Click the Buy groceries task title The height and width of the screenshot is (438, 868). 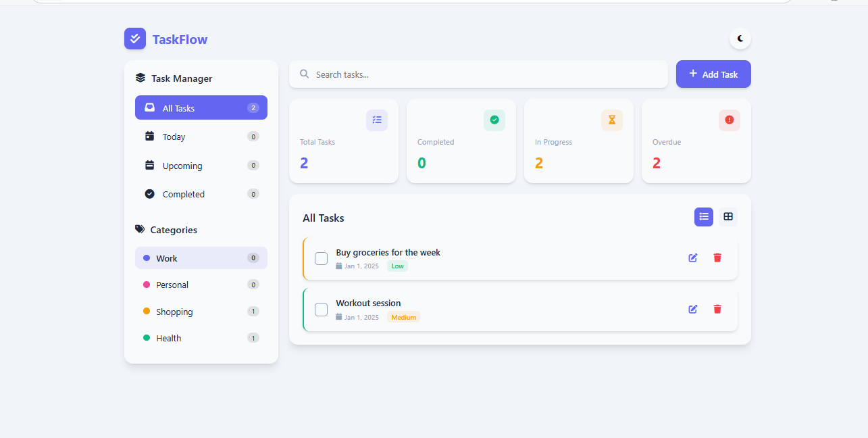388,252
